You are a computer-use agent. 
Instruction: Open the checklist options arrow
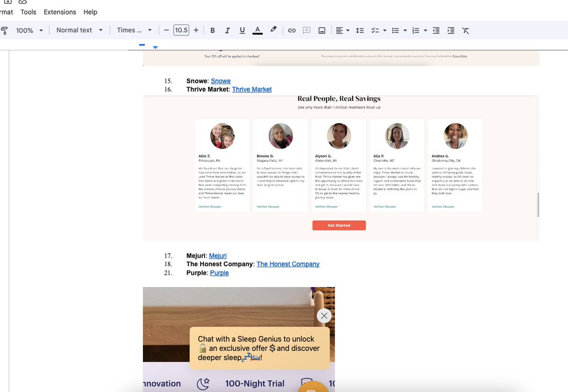tap(384, 30)
